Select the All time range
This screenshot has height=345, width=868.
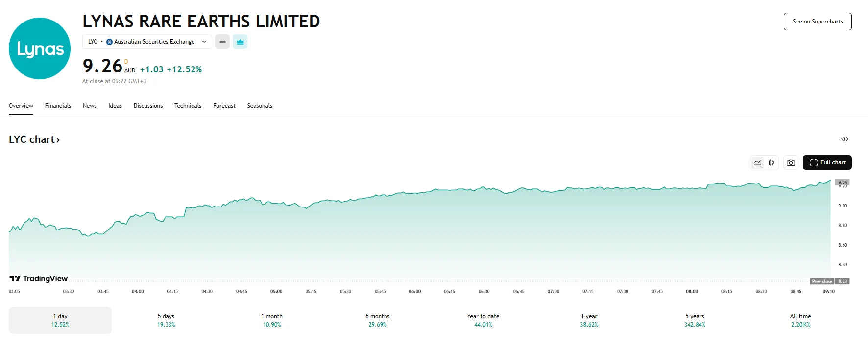click(800, 321)
